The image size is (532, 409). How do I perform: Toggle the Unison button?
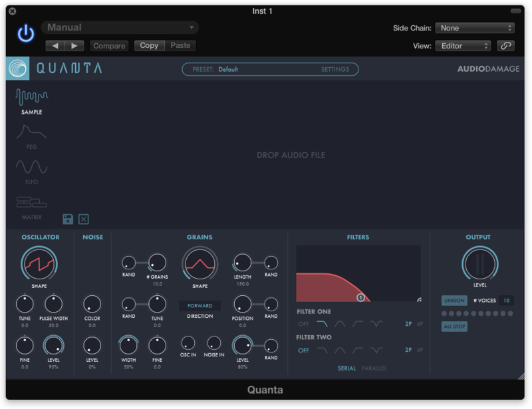454,301
